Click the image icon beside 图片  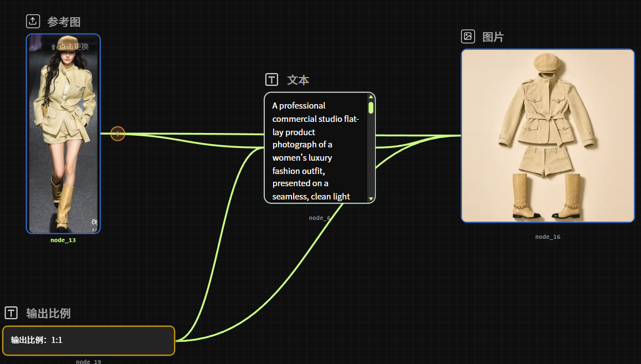tap(468, 37)
